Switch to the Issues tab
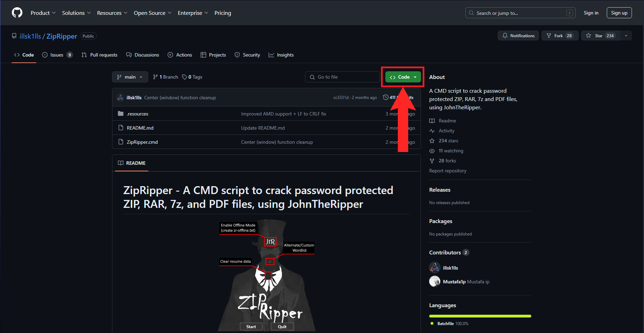644x333 pixels. [57, 55]
